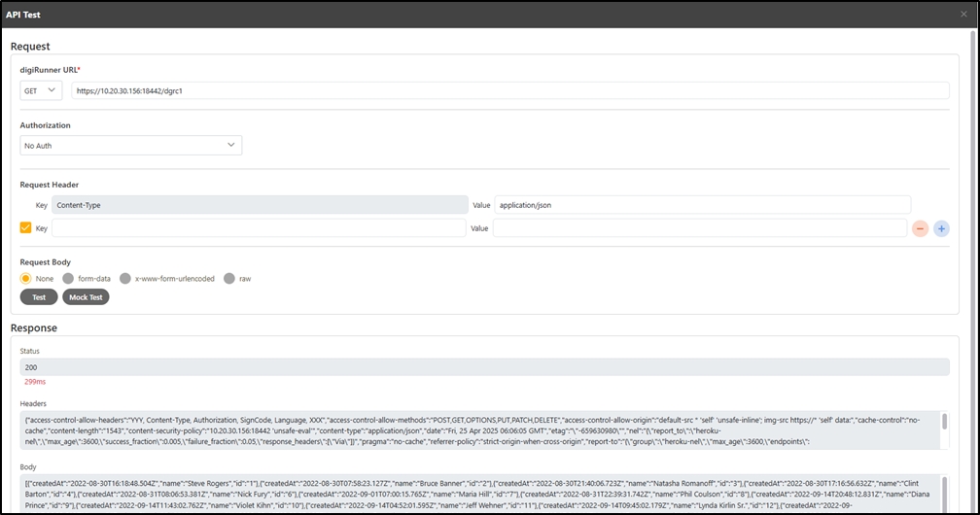The width and height of the screenshot is (980, 515).
Task: Click the Content-Type header key field
Action: 259,205
